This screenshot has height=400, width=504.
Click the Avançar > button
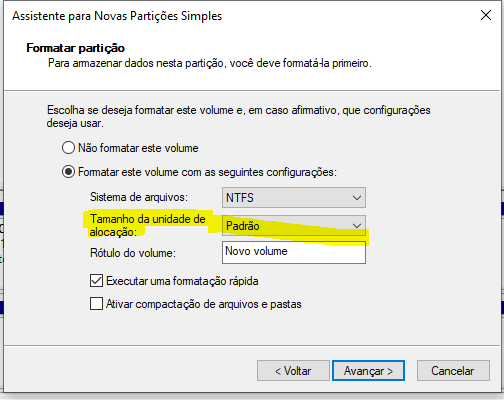[x=368, y=371]
